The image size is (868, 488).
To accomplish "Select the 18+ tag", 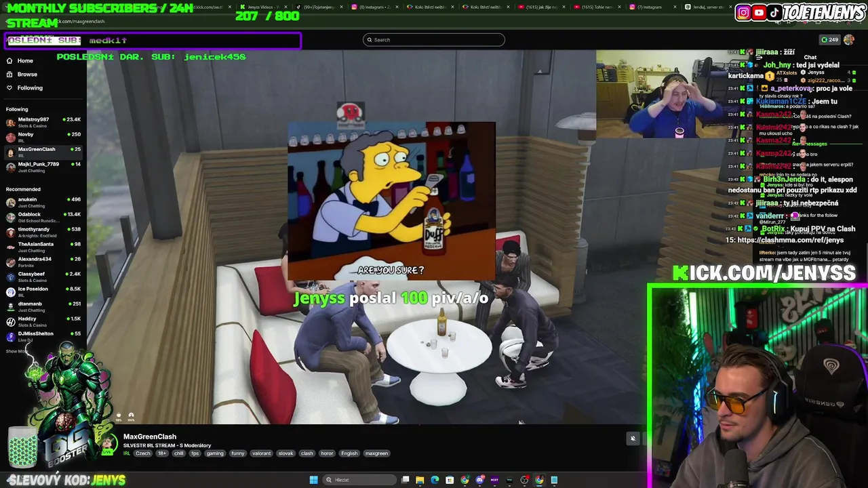I will pos(162,453).
